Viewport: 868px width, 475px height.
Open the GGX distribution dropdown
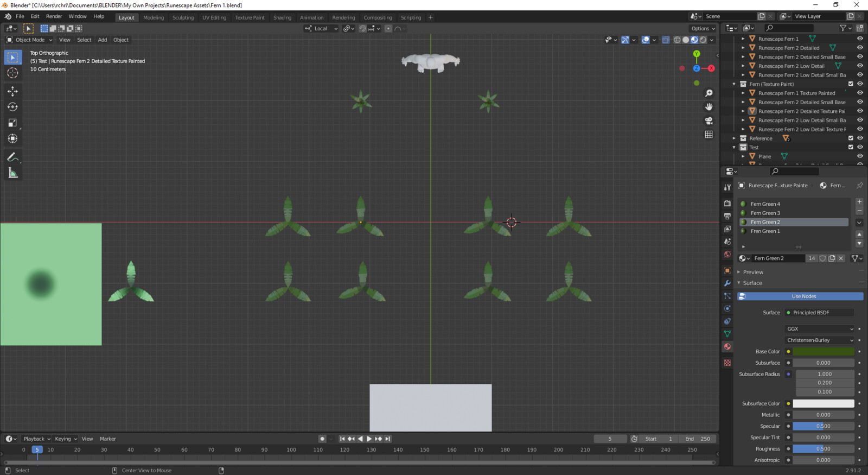point(820,329)
